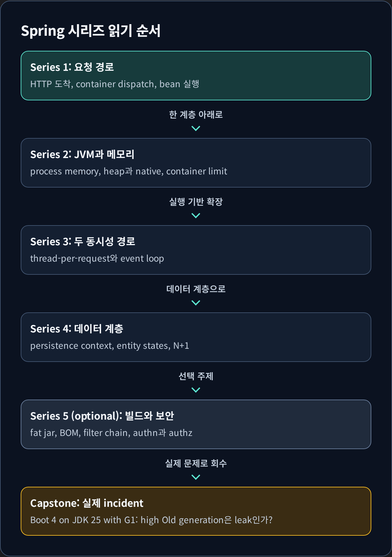Click the '실행 기반 확장' transition label
Screen dimensions: 392x557
click(196, 202)
